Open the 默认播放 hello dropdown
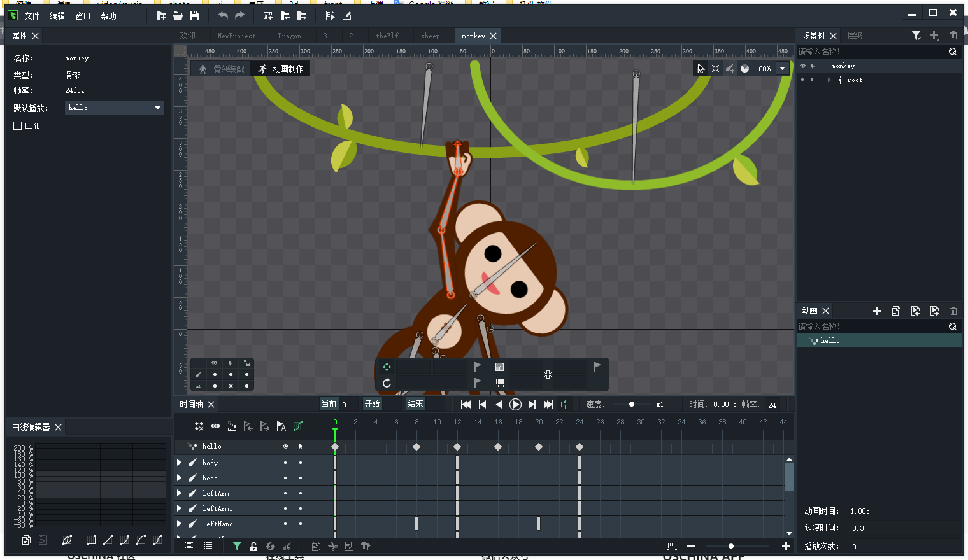 115,108
